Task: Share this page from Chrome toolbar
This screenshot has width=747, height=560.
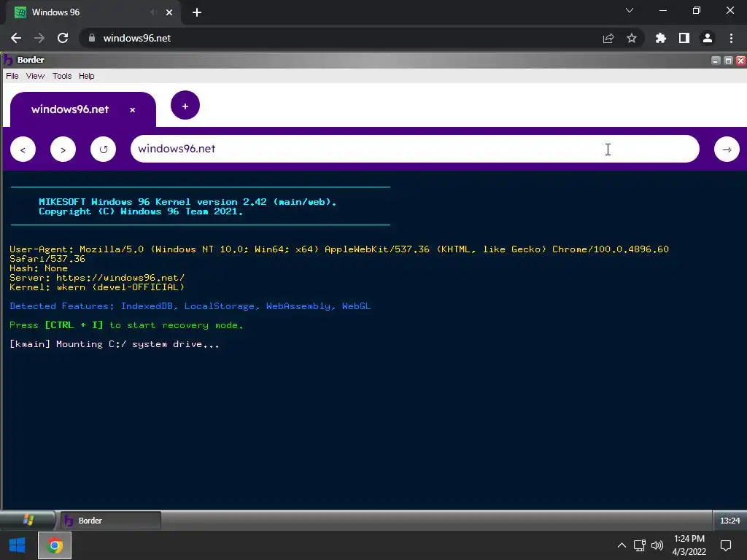Action: (608, 38)
